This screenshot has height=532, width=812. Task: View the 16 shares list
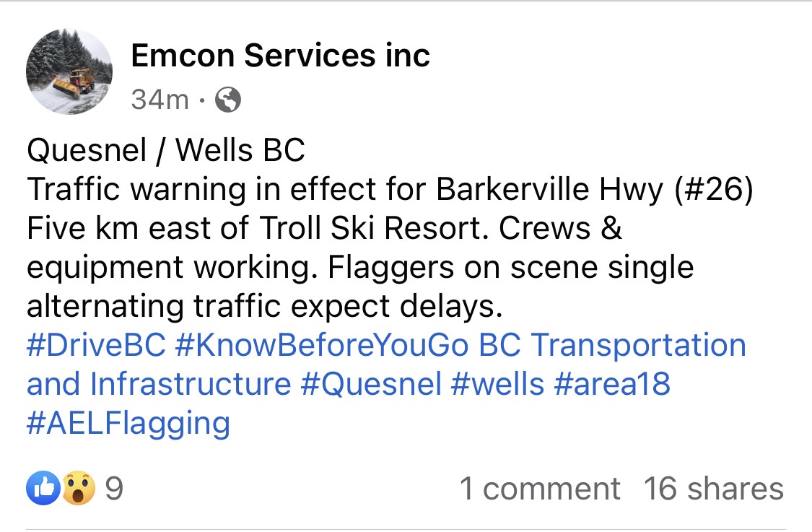coord(714,489)
